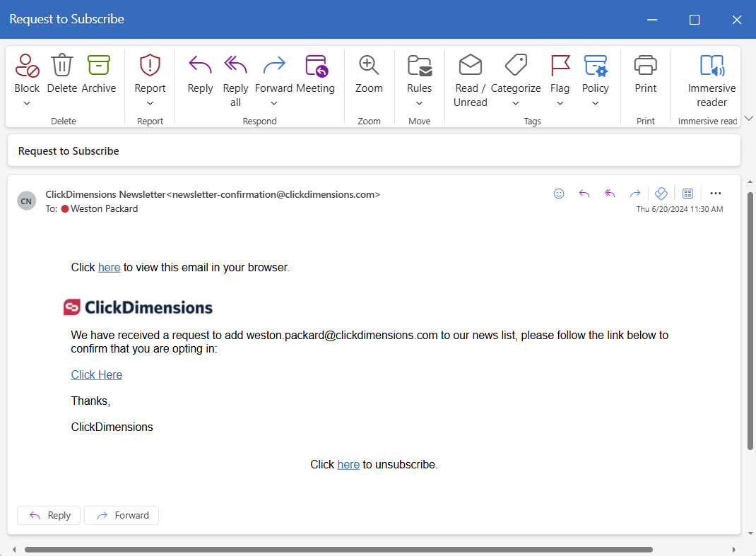
Task: Click the 'Click Here' confirmation link
Action: click(x=96, y=374)
